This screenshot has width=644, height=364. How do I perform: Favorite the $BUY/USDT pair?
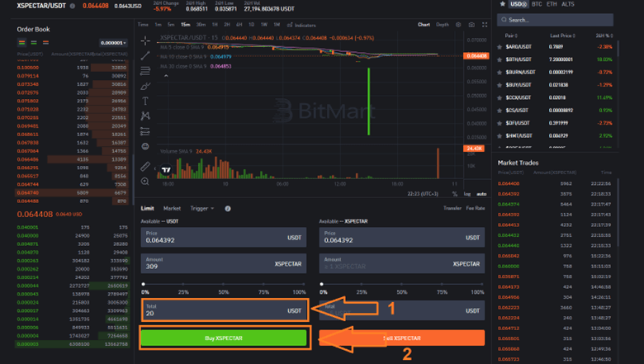point(500,85)
